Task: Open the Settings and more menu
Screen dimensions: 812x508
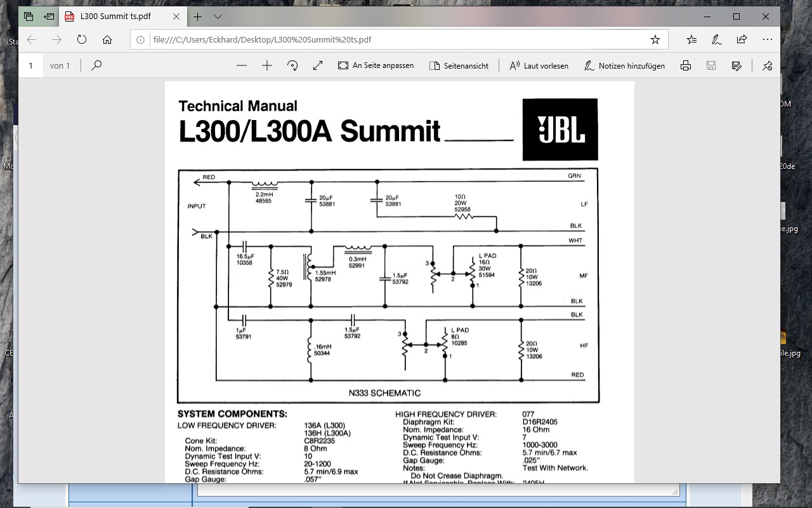Action: (x=767, y=39)
